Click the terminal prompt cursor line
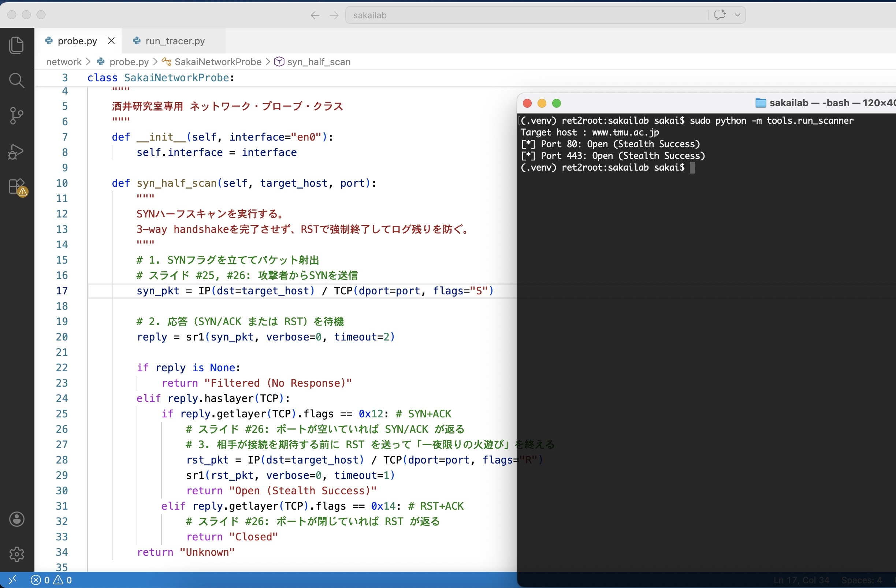 click(x=692, y=168)
